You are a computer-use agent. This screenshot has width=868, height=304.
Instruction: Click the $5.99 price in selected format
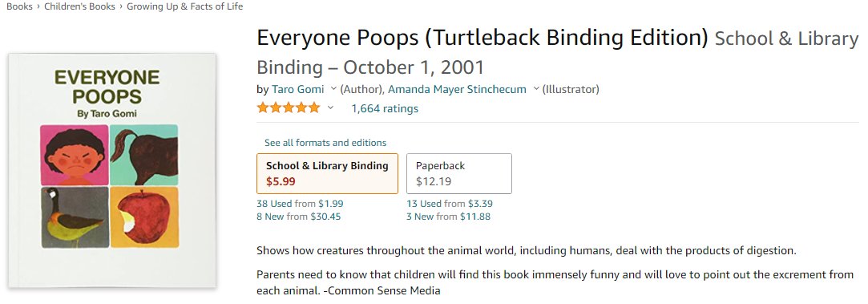pyautogui.click(x=281, y=181)
